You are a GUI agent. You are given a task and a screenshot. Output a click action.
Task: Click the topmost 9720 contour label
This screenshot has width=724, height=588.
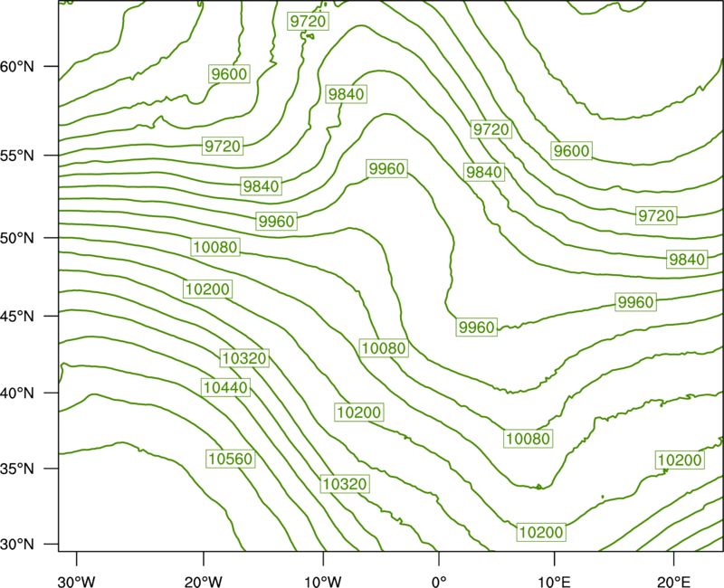[308, 21]
